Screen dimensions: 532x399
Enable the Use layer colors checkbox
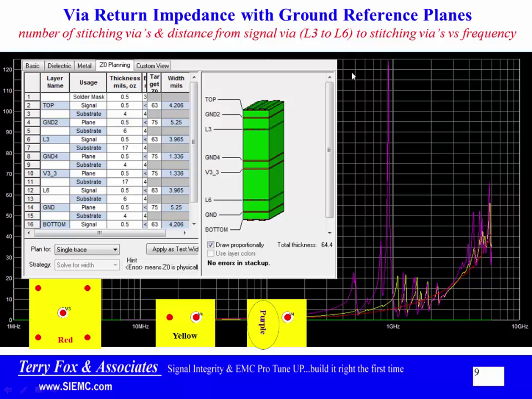pos(210,253)
